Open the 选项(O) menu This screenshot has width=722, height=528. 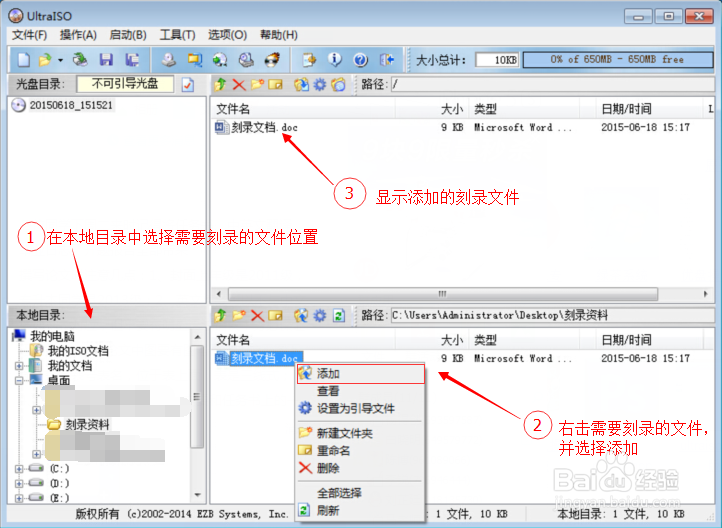(x=227, y=35)
